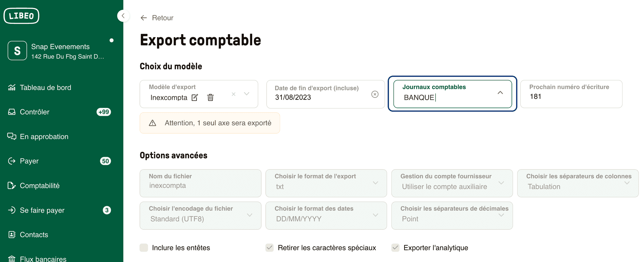Screen dimensions: 644x262
Task: Disable Retirer les caractères spéciaux
Action: click(x=270, y=247)
